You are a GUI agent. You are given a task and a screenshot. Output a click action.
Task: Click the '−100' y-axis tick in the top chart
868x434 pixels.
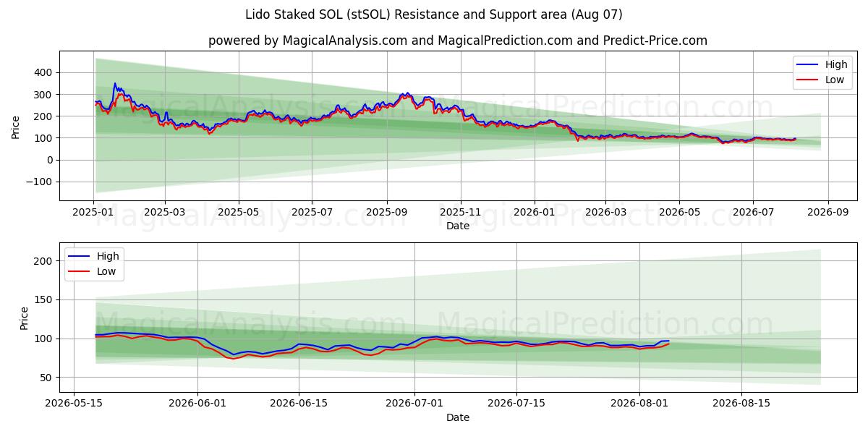[x=40, y=182]
